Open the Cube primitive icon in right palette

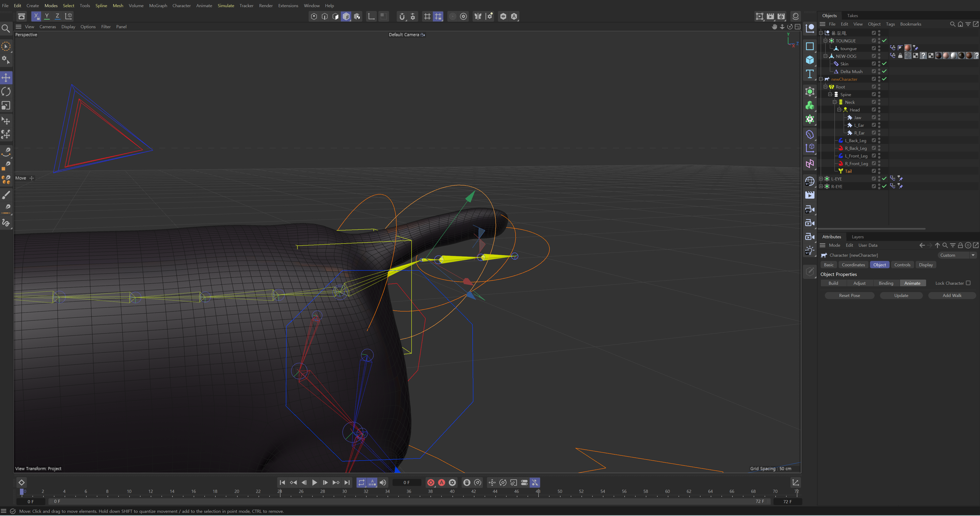pos(810,60)
